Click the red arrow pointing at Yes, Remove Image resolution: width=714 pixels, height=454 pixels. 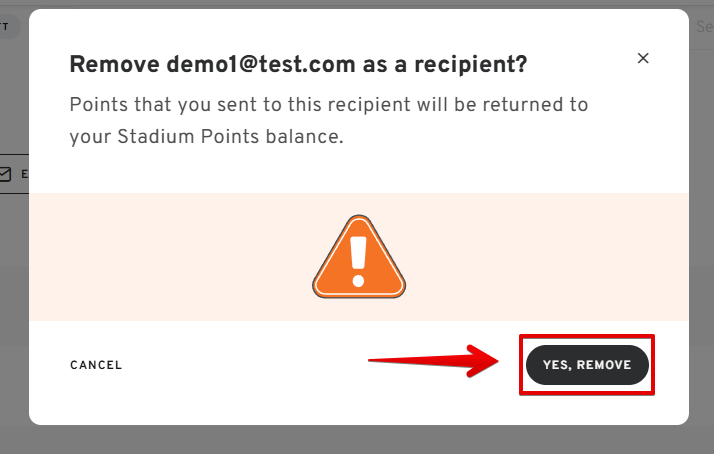(433, 361)
